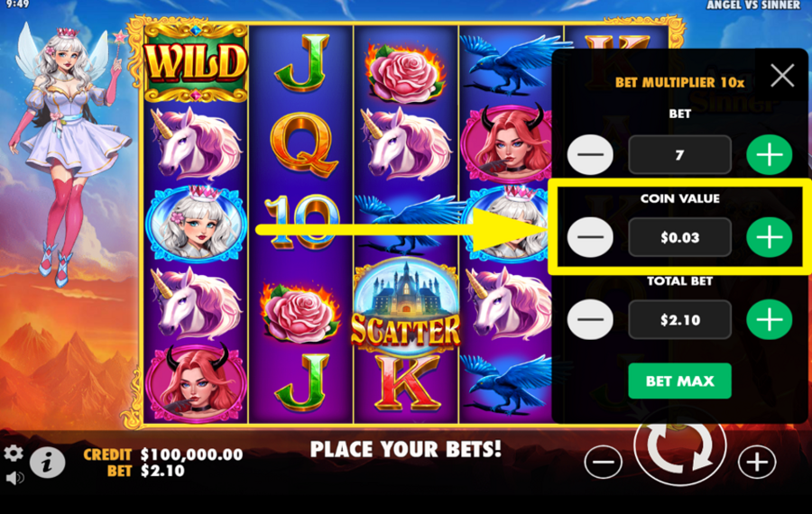The height and width of the screenshot is (514, 812).
Task: Increase the Total Bet with plus
Action: pos(769,319)
